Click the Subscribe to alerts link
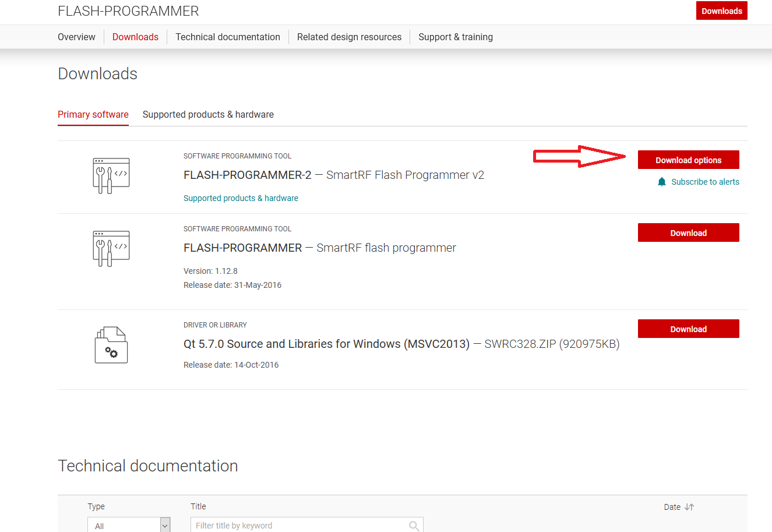772x532 pixels. pyautogui.click(x=705, y=182)
